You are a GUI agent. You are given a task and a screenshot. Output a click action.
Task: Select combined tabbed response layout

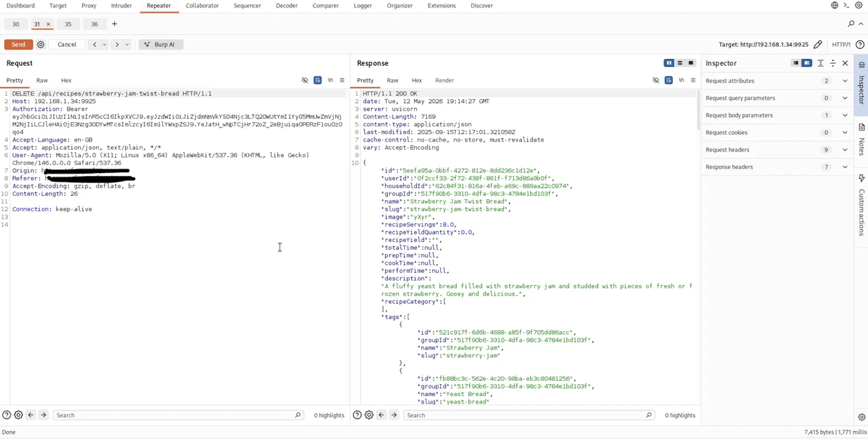691,63
